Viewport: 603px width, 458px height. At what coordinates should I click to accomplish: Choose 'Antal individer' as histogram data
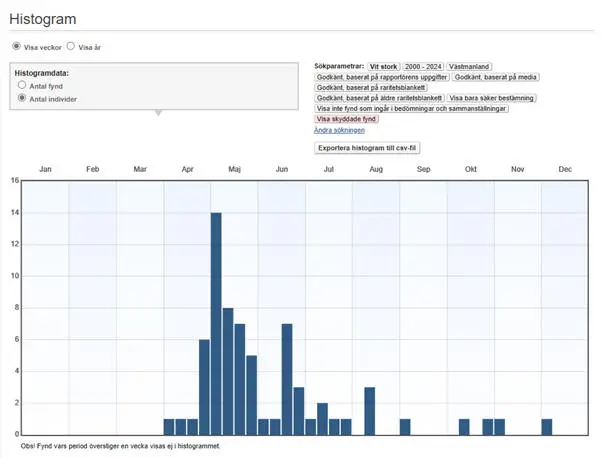tap(22, 99)
